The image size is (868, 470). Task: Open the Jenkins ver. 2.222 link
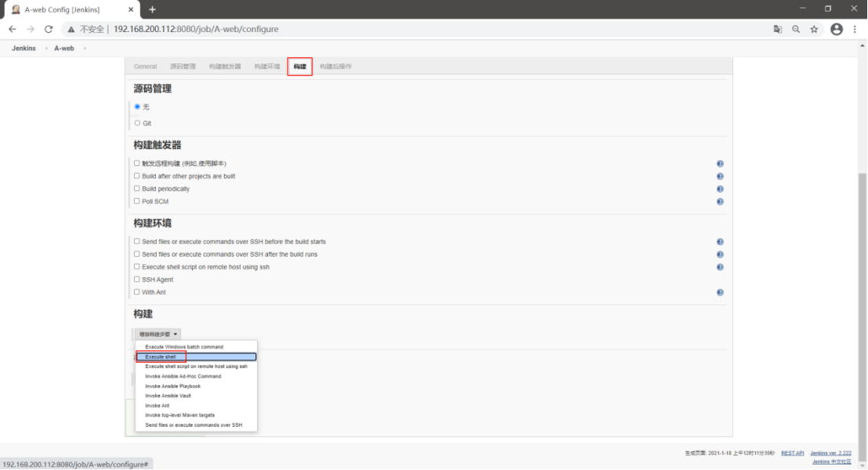tap(830, 454)
